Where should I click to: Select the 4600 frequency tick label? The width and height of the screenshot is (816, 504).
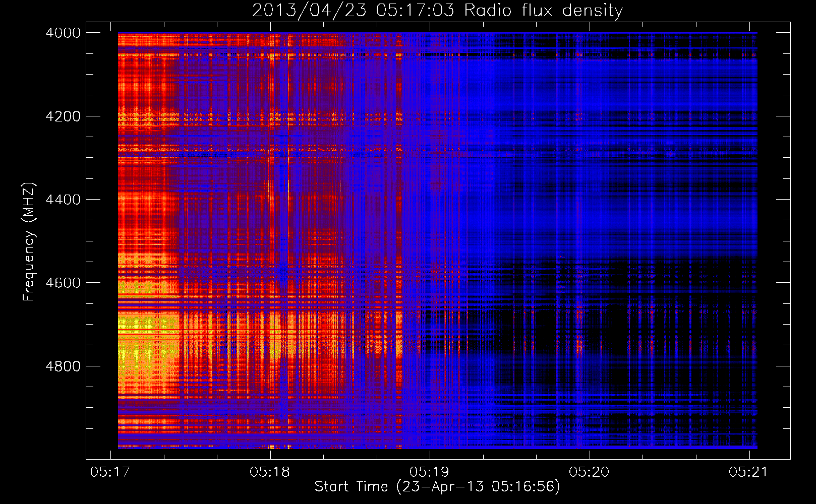point(63,283)
